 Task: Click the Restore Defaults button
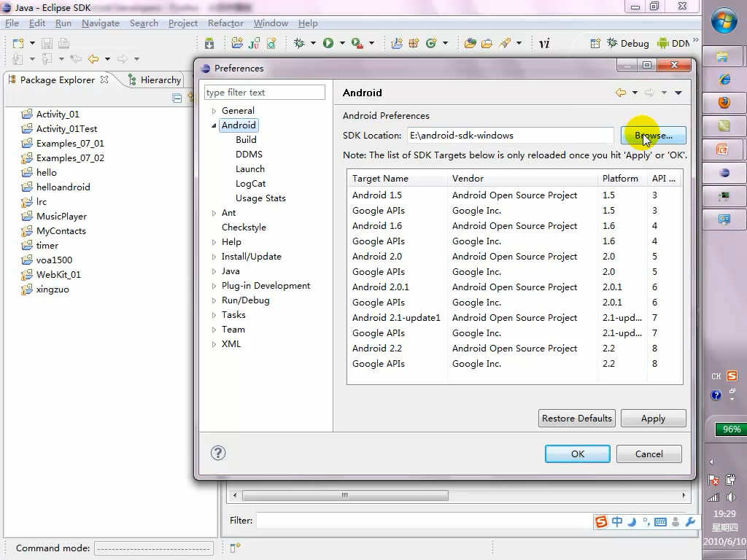[576, 419]
